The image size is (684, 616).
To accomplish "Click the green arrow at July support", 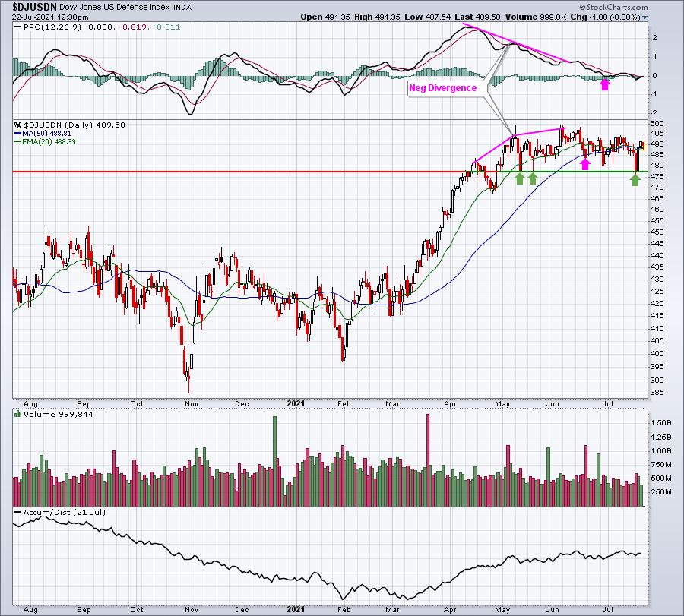I will click(x=635, y=179).
